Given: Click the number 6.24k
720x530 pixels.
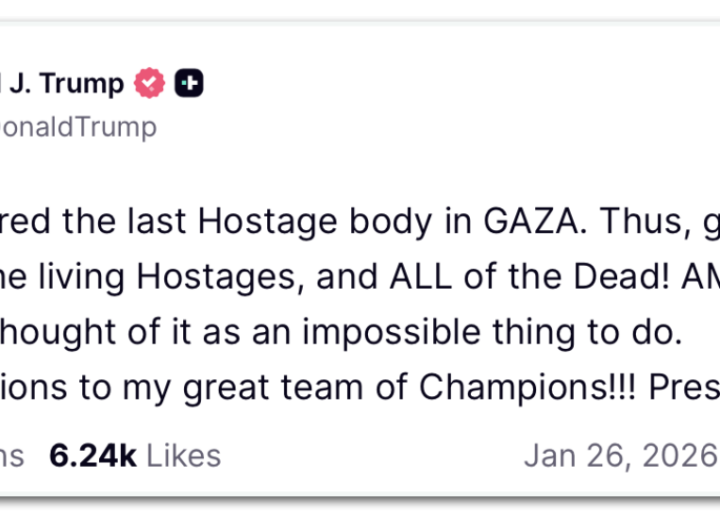Looking at the screenshot, I should 93,455.
